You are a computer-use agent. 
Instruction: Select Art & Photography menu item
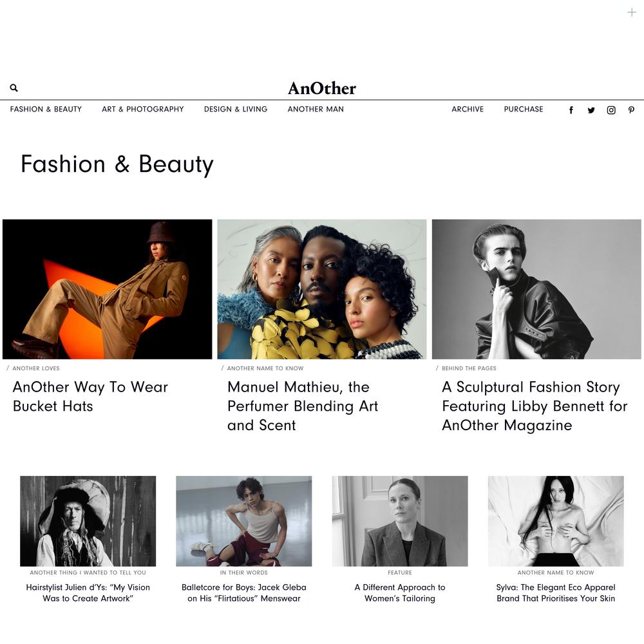pyautogui.click(x=143, y=109)
